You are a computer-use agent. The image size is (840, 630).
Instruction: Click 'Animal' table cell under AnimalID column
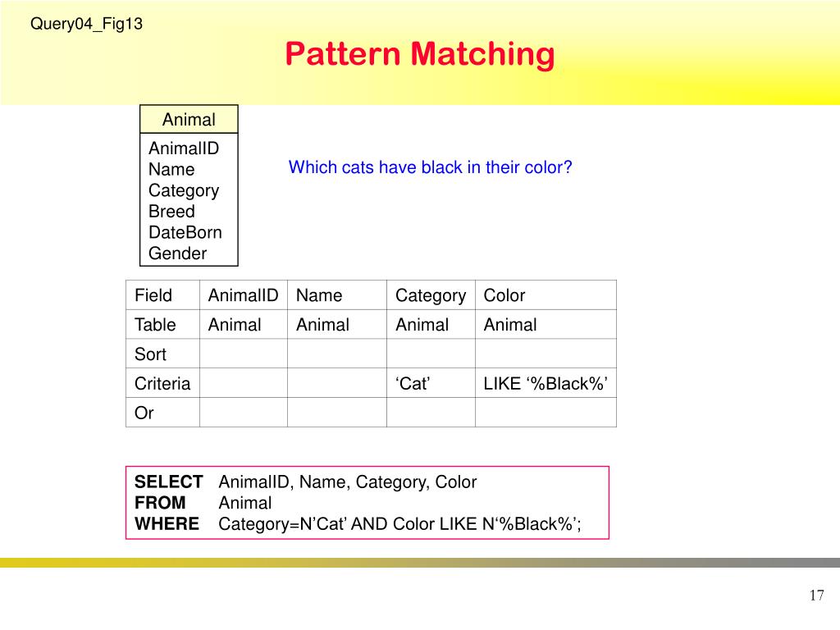click(x=243, y=325)
